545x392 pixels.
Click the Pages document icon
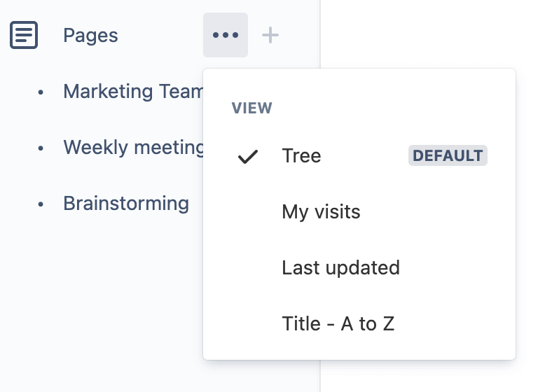click(24, 35)
